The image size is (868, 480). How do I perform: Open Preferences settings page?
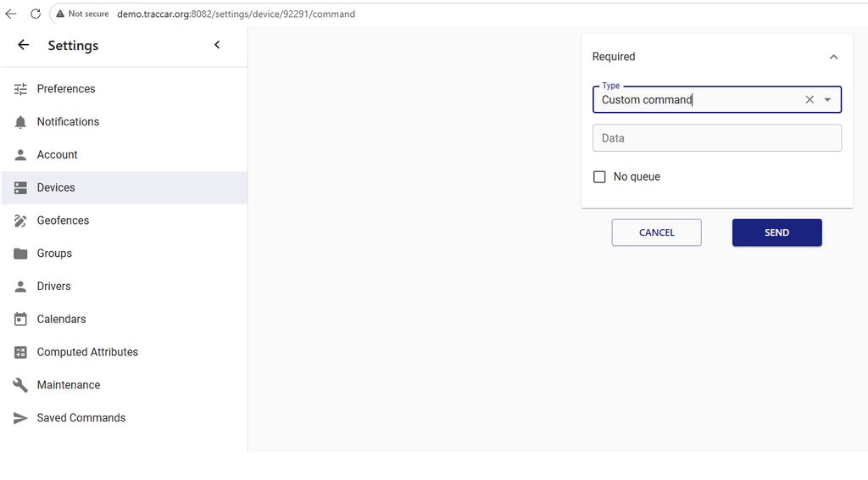[x=124, y=89]
